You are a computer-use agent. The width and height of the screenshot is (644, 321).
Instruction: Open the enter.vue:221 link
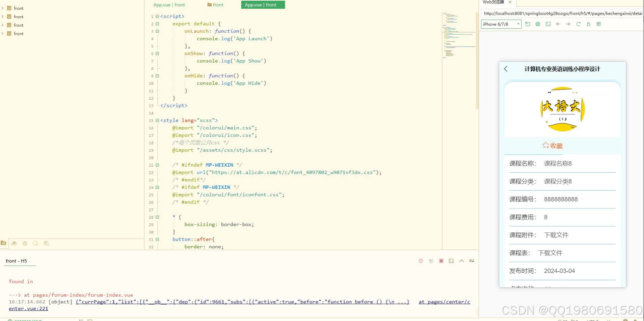coord(28,308)
